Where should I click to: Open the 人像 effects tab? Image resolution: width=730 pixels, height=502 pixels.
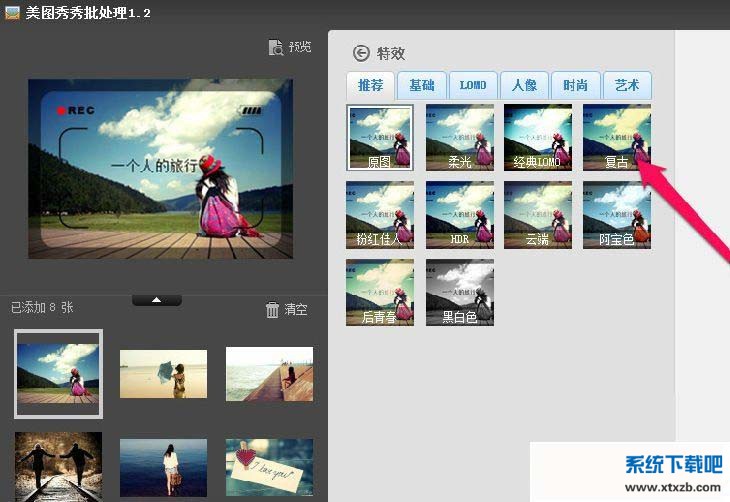point(524,86)
